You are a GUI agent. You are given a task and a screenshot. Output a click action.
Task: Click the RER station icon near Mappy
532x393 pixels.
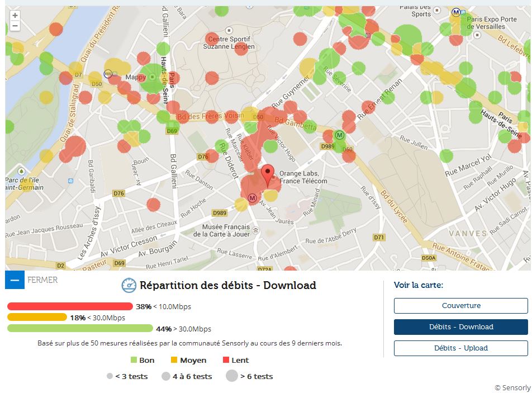tap(108, 73)
